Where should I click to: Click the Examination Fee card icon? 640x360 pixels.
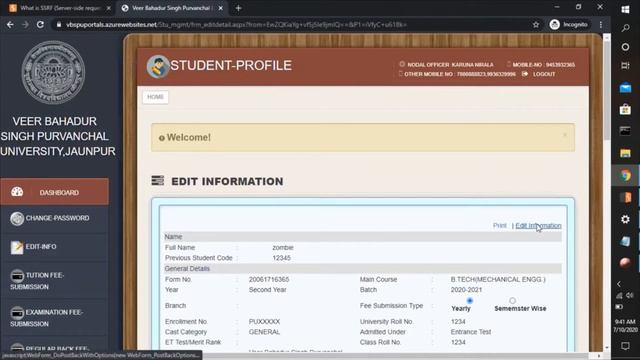click(17, 313)
